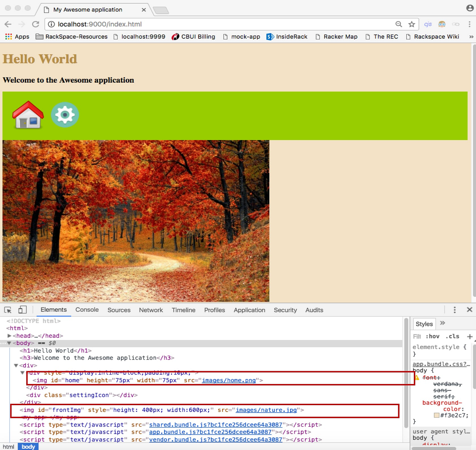Switch to the Application tab
This screenshot has height=450, width=476.
click(249, 310)
